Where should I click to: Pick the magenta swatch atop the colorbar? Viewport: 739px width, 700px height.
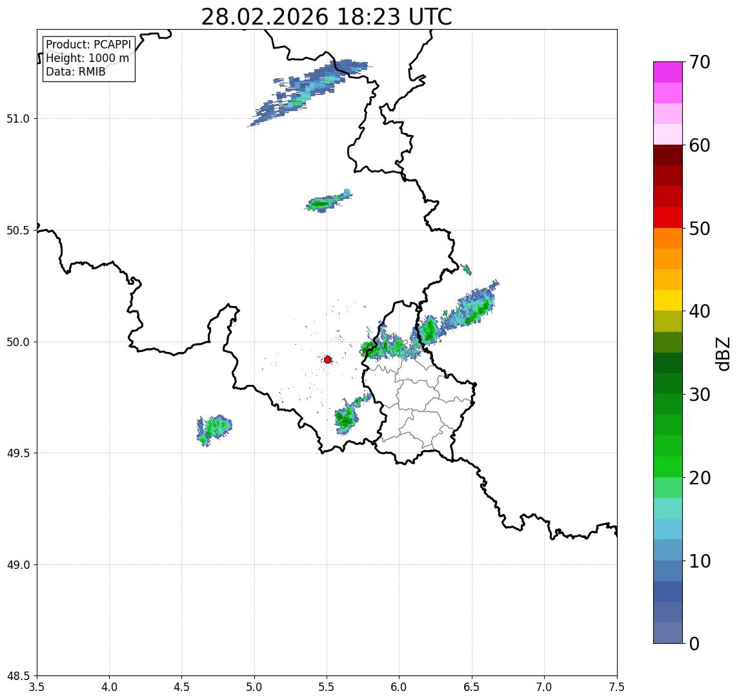(668, 72)
